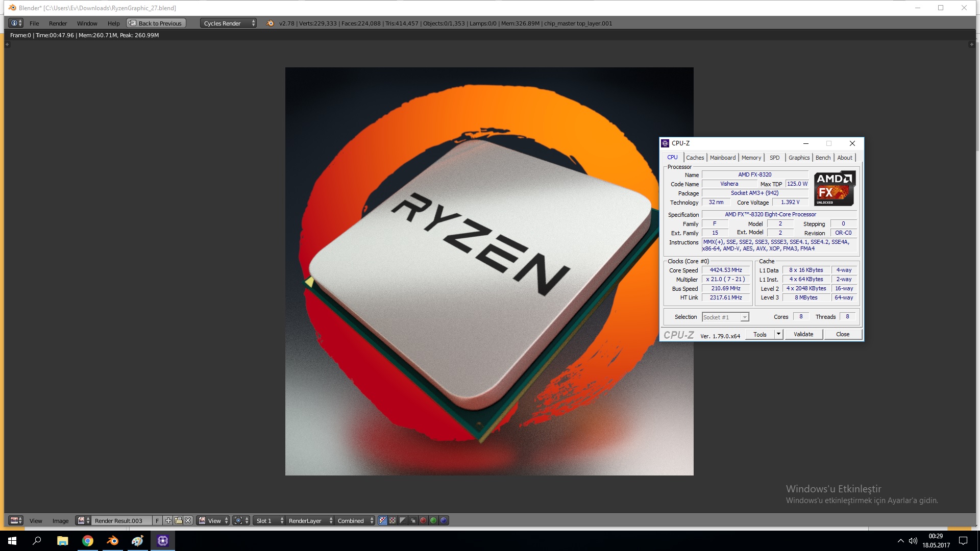Browse linked images with the image icon
This screenshot has width=980, height=551.
click(x=83, y=520)
